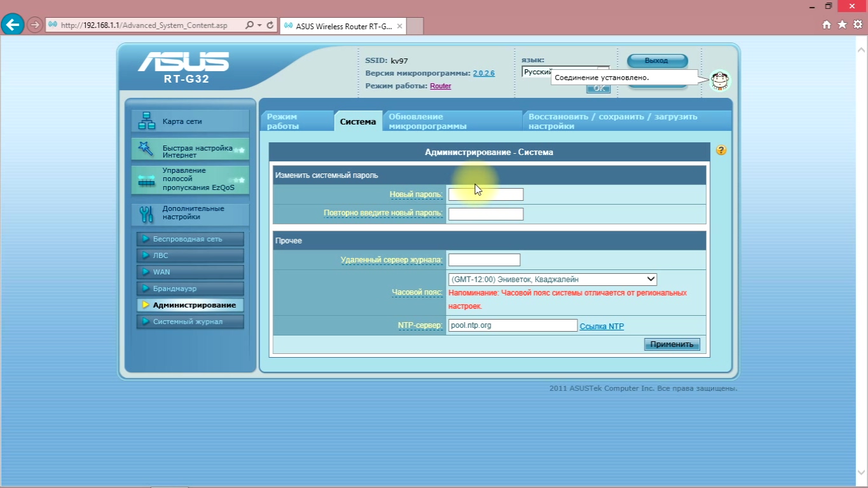Focus the Удаленный сервер журнала field

tap(484, 259)
